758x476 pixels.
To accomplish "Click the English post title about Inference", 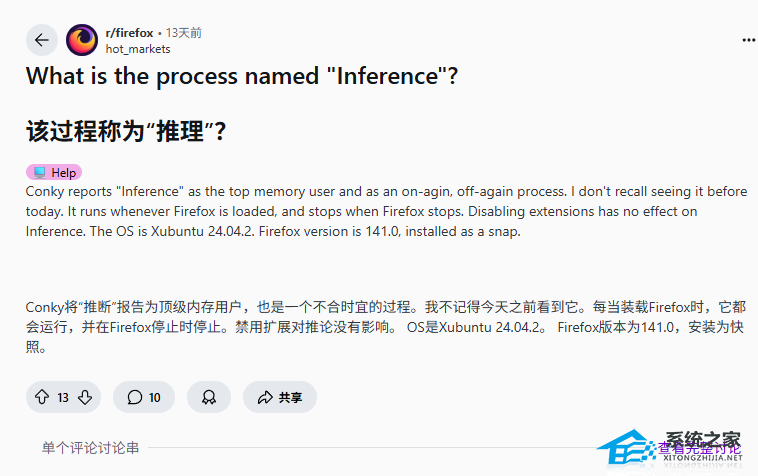I will (242, 75).
